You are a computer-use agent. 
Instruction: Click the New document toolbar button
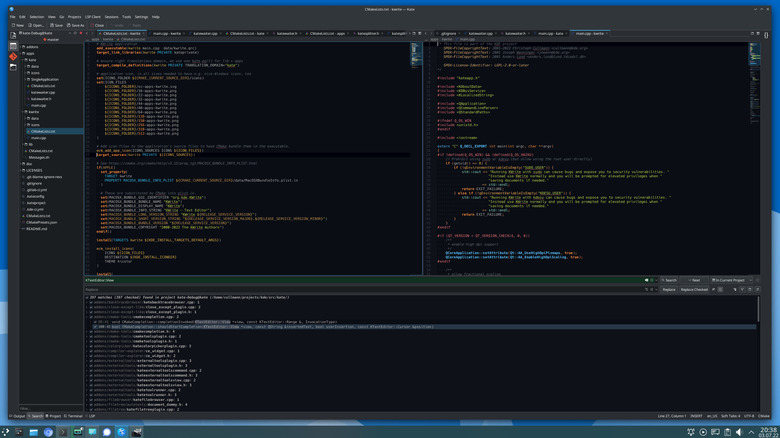click(x=18, y=25)
